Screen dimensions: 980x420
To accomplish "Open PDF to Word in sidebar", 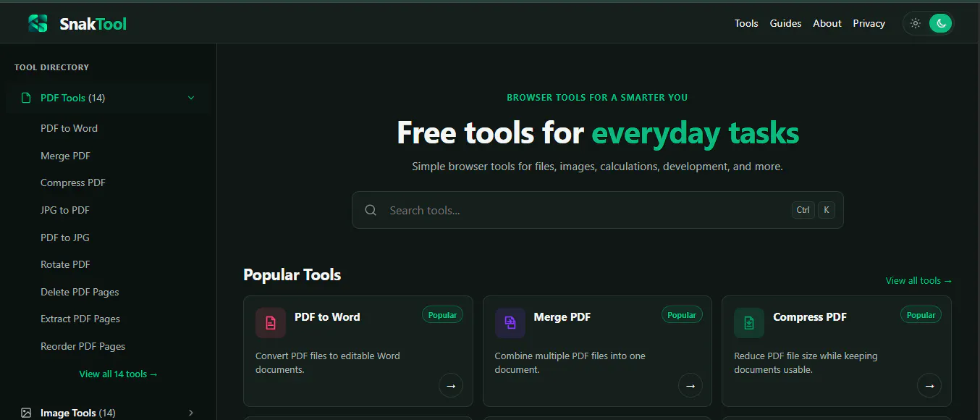I will click(69, 128).
